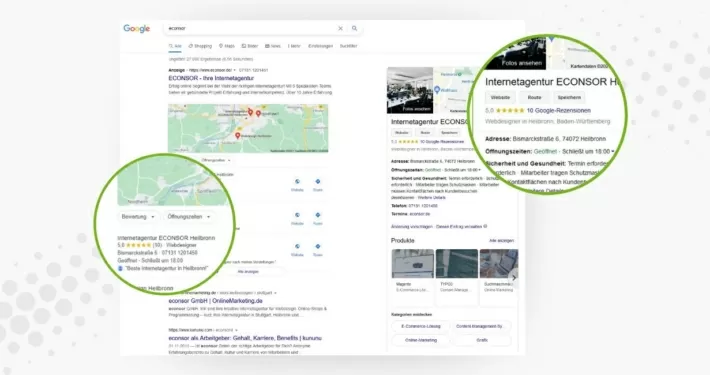Click the Speichern button in the magnified panel
This screenshot has width=710, height=375.
569,97
